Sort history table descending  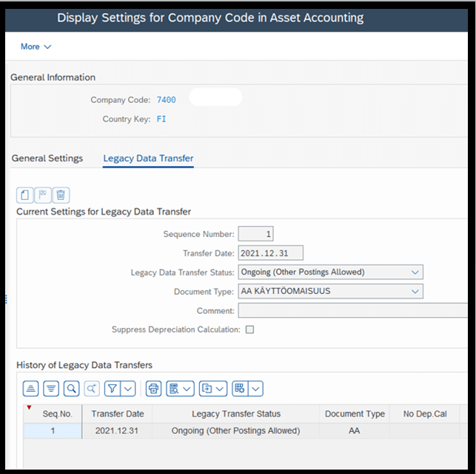tap(51, 389)
